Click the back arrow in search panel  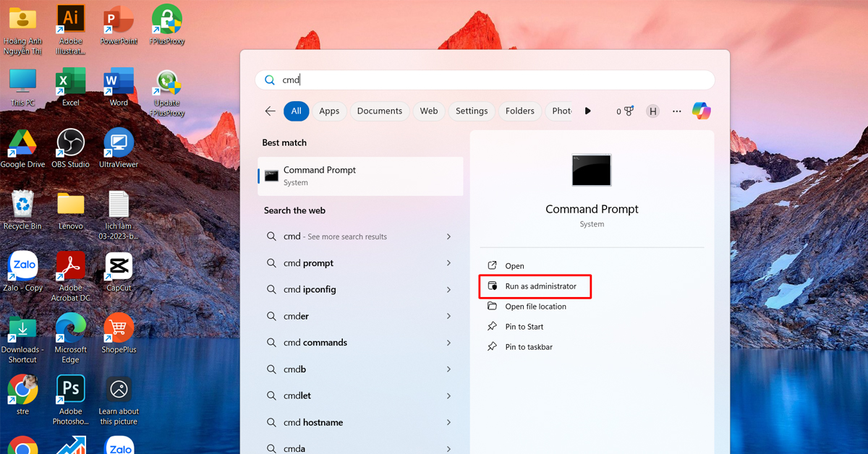point(270,111)
